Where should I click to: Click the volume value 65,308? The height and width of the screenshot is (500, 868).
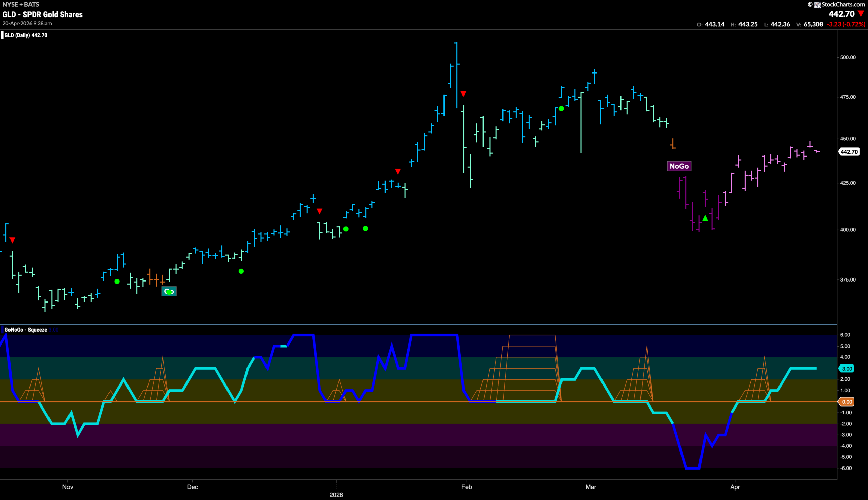click(x=813, y=24)
